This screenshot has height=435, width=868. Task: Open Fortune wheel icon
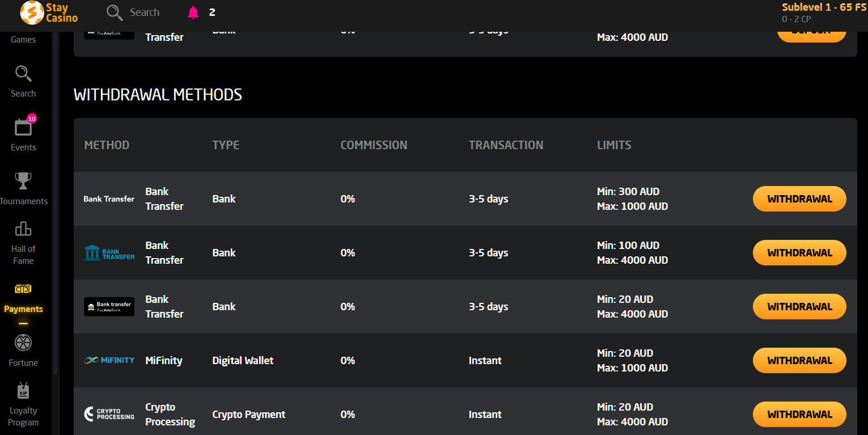23,343
